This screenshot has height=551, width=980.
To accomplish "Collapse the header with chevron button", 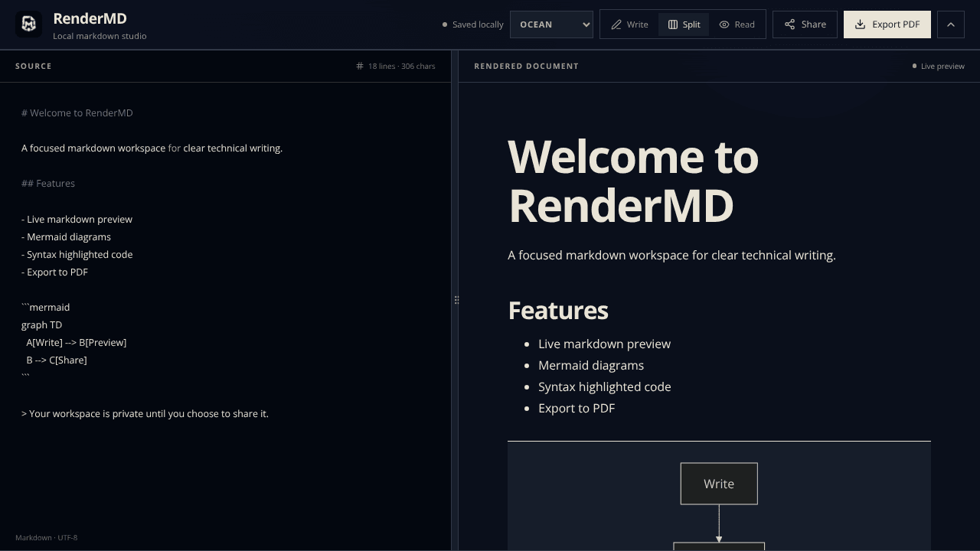I will (x=951, y=24).
